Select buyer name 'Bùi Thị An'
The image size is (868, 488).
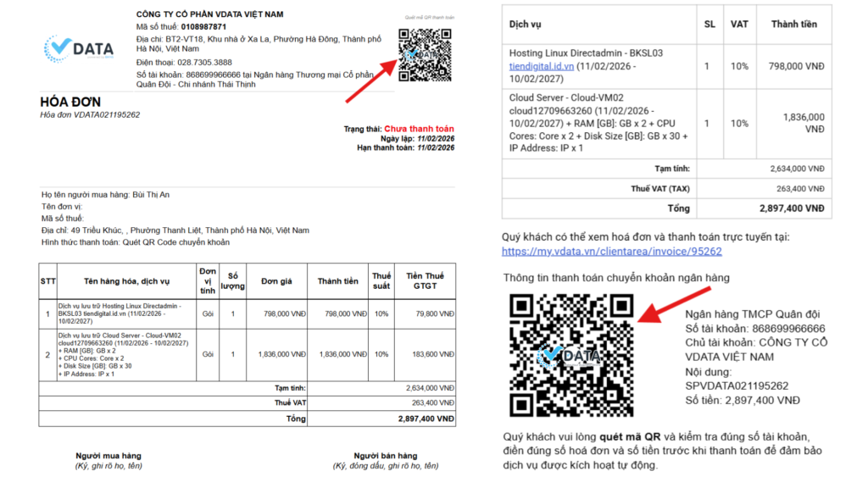(x=151, y=194)
